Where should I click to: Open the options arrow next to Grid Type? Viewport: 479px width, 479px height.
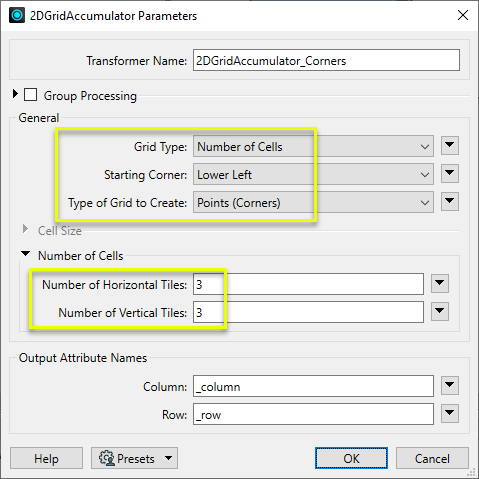450,145
